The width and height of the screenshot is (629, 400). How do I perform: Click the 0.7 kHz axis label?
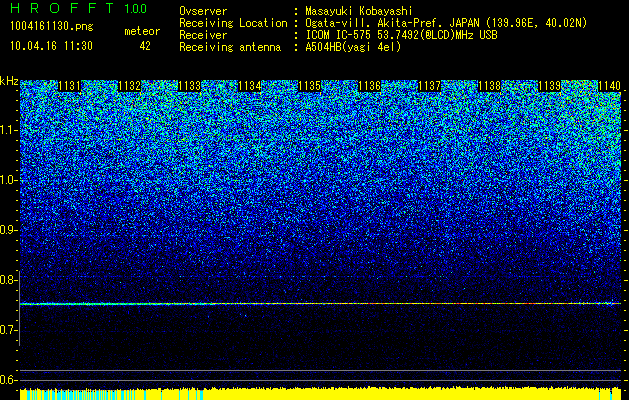[8, 330]
